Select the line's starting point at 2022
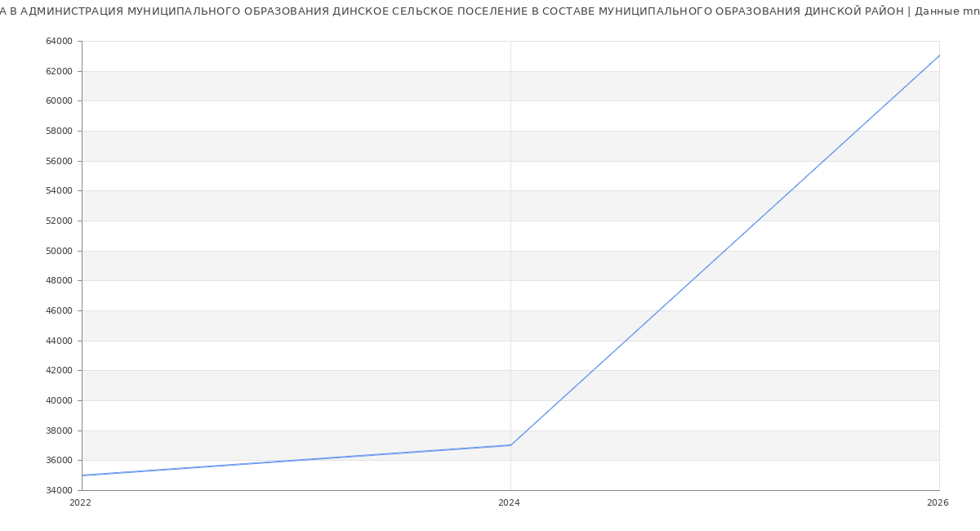 [82, 475]
